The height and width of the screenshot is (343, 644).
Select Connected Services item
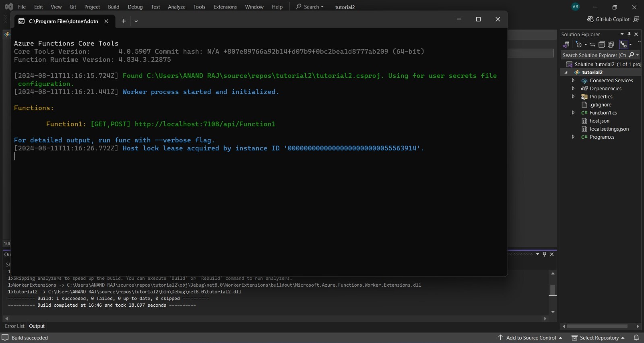(x=611, y=81)
